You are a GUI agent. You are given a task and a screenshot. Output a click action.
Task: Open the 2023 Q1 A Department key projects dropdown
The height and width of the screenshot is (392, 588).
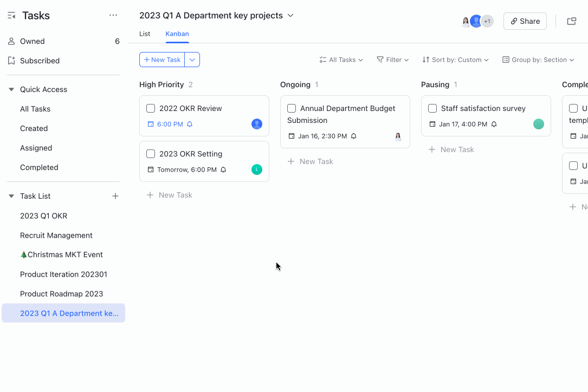point(291,16)
